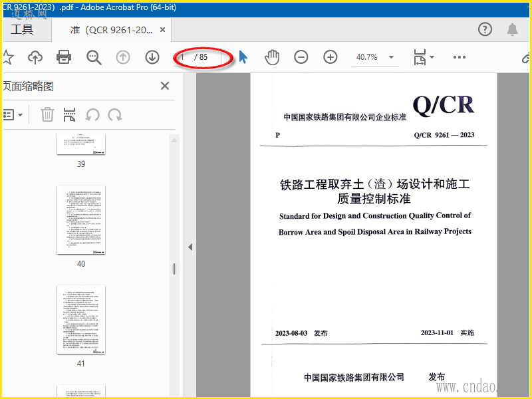The width and height of the screenshot is (532, 399).
Task: Select the page 41 thumbnail
Action: 81,320
